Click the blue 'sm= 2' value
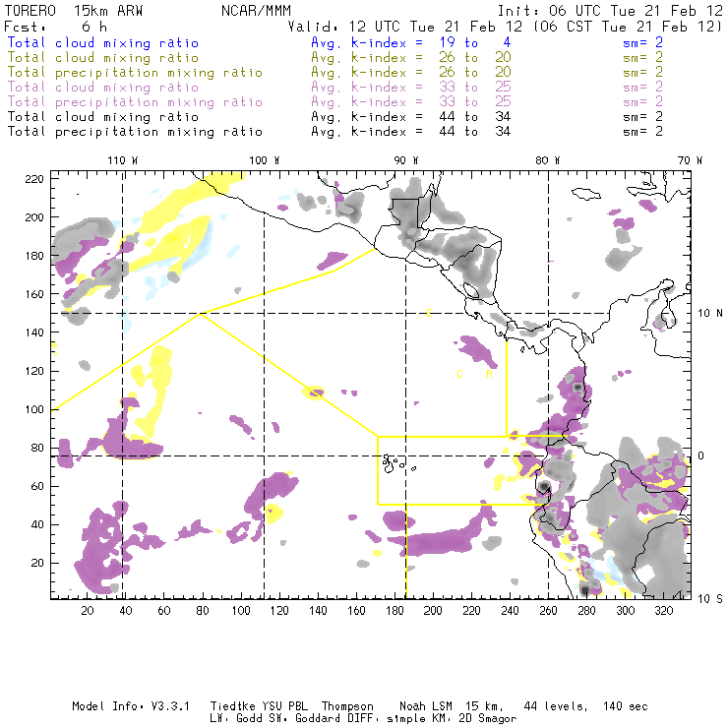The height and width of the screenshot is (728, 728). point(642,43)
